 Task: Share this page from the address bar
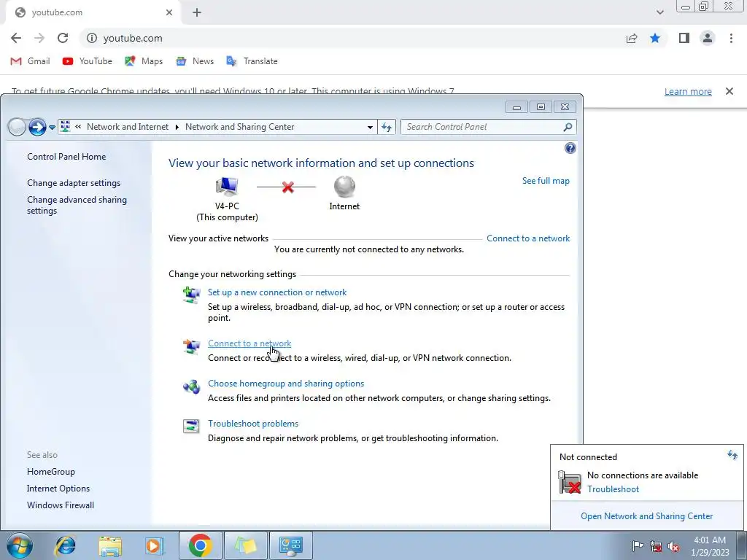(x=632, y=38)
